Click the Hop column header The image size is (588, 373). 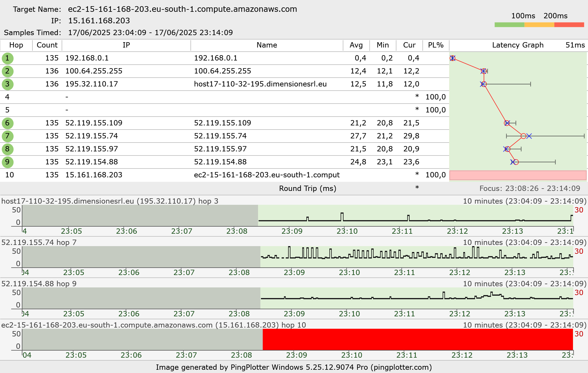pyautogui.click(x=16, y=45)
